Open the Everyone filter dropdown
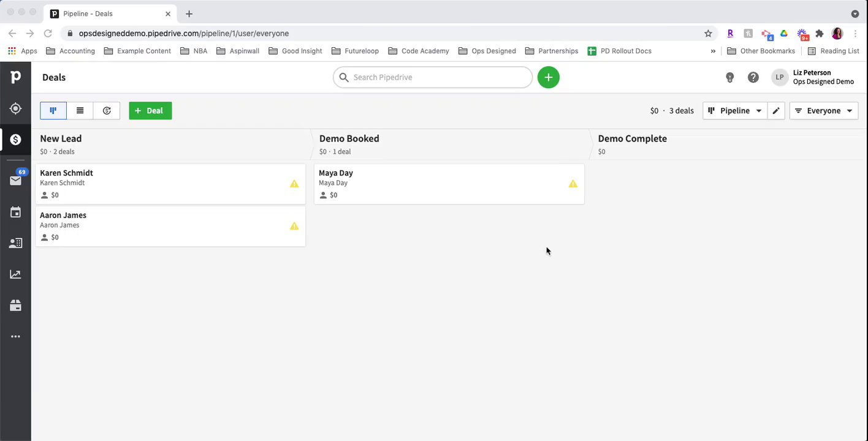 point(823,111)
